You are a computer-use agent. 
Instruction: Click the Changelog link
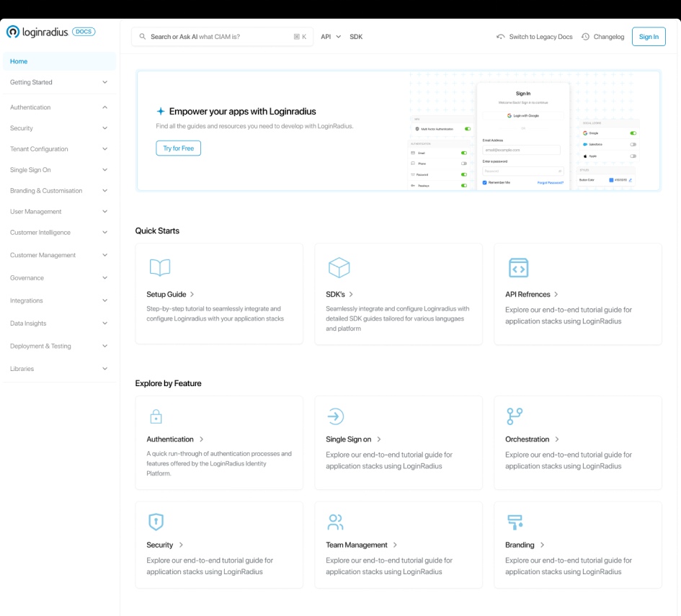tap(609, 37)
